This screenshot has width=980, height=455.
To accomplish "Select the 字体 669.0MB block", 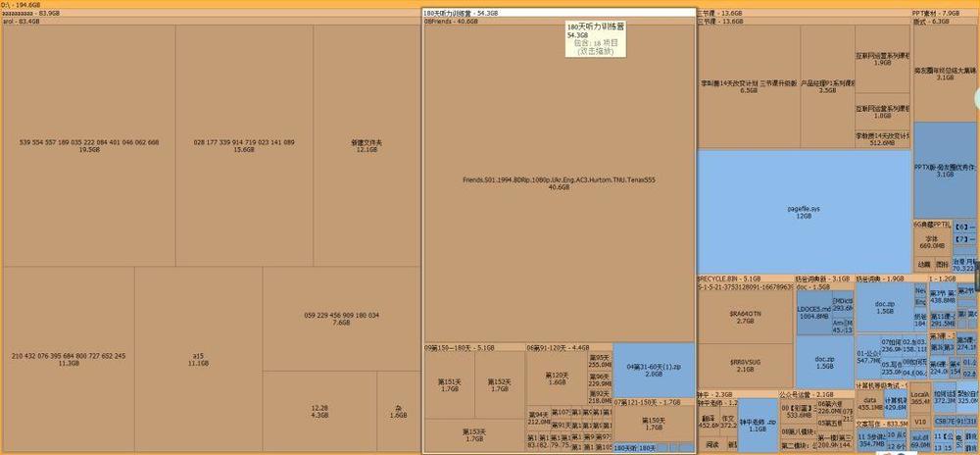I will coord(932,242).
